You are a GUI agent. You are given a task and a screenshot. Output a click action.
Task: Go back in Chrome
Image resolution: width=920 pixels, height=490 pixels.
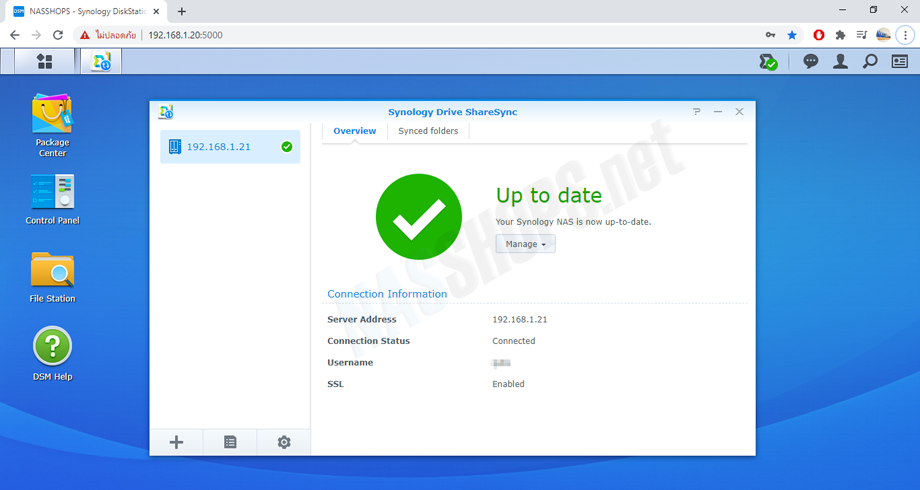[15, 35]
